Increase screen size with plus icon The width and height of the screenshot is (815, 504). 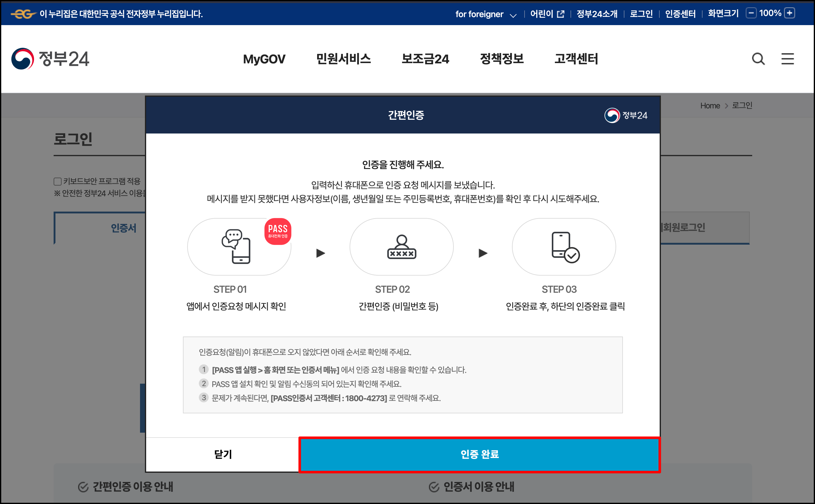(x=790, y=13)
